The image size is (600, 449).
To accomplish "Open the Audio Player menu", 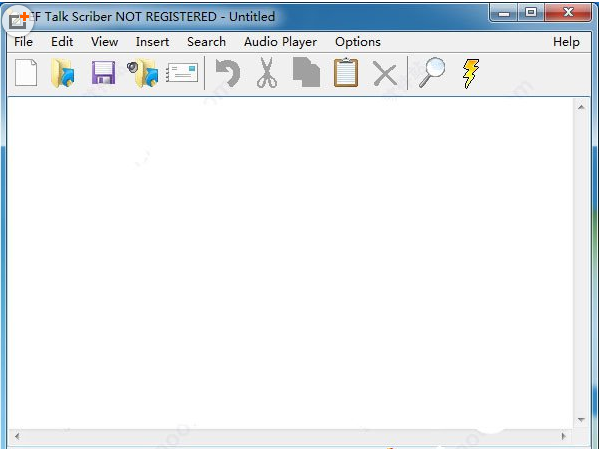I will click(x=280, y=42).
